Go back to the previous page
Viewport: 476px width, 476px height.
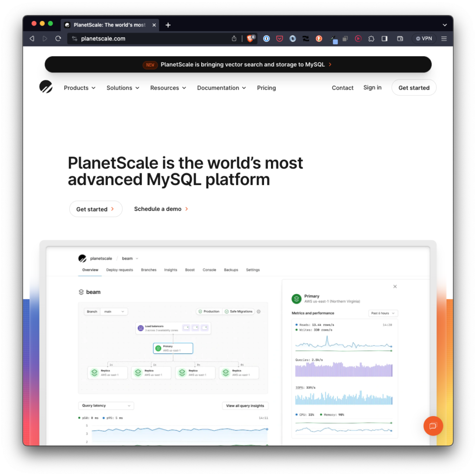tap(32, 39)
